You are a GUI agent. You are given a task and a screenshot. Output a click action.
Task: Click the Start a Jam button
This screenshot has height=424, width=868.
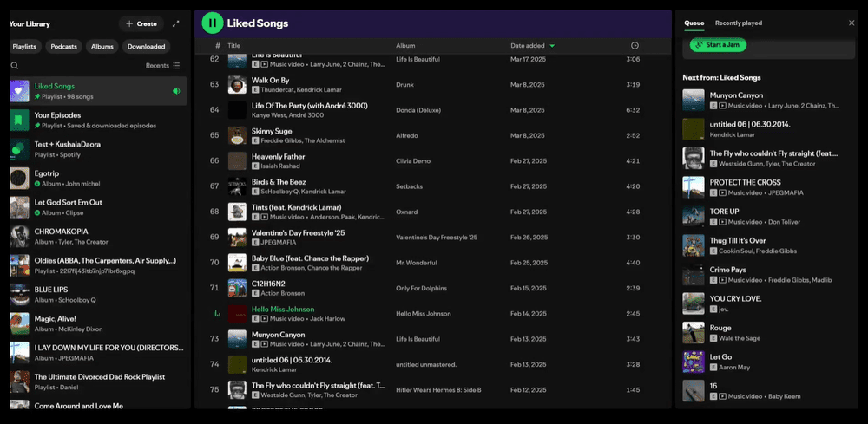tap(718, 45)
